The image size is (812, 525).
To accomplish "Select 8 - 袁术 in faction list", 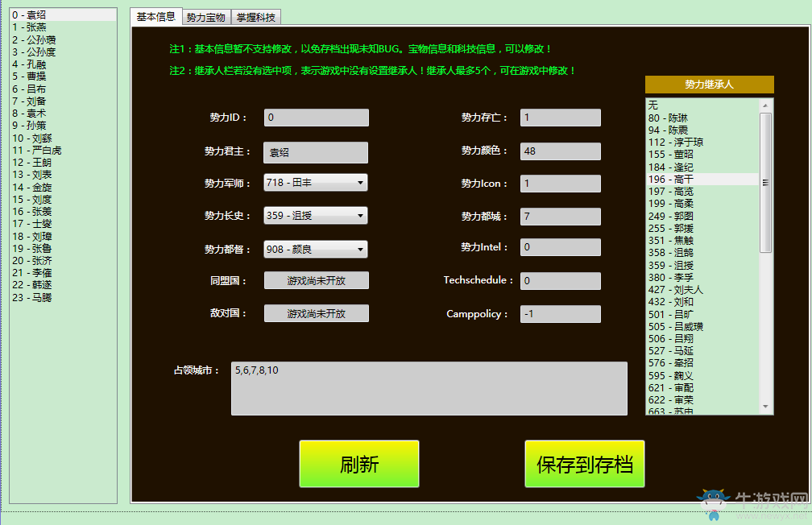I will tap(63, 114).
